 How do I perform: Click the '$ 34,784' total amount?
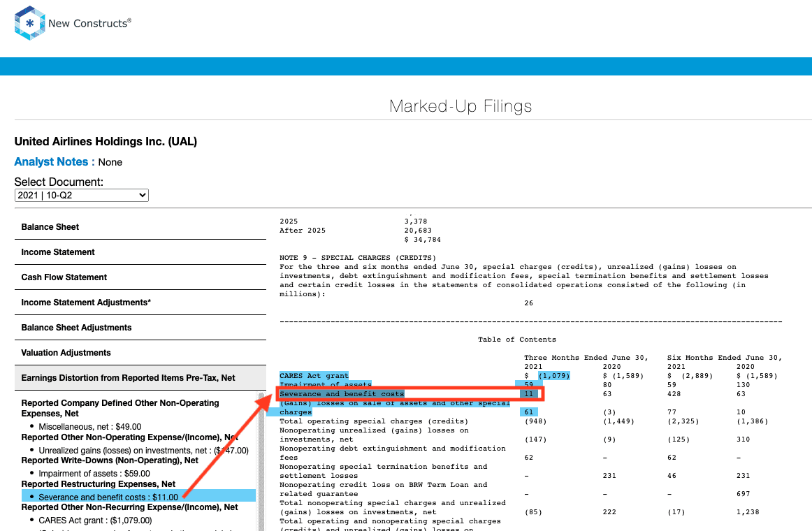point(423,240)
